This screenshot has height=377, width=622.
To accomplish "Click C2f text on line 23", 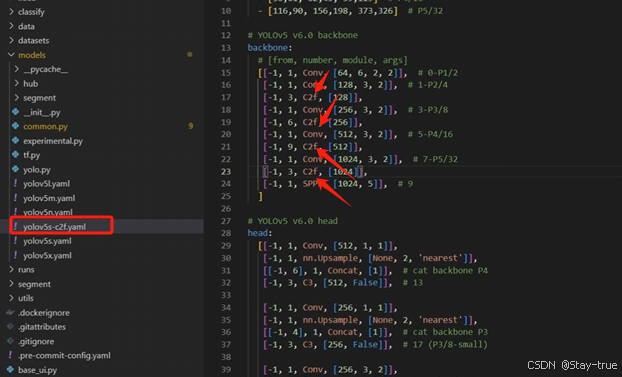I will [310, 171].
